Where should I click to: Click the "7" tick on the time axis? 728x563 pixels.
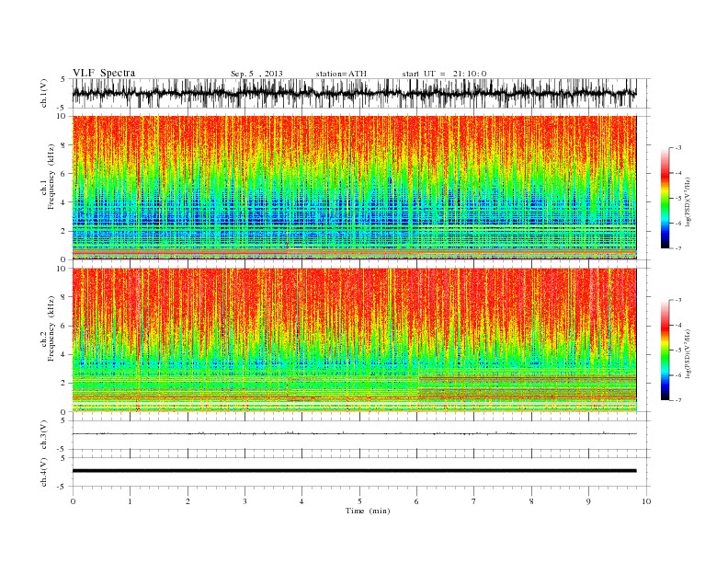(474, 501)
